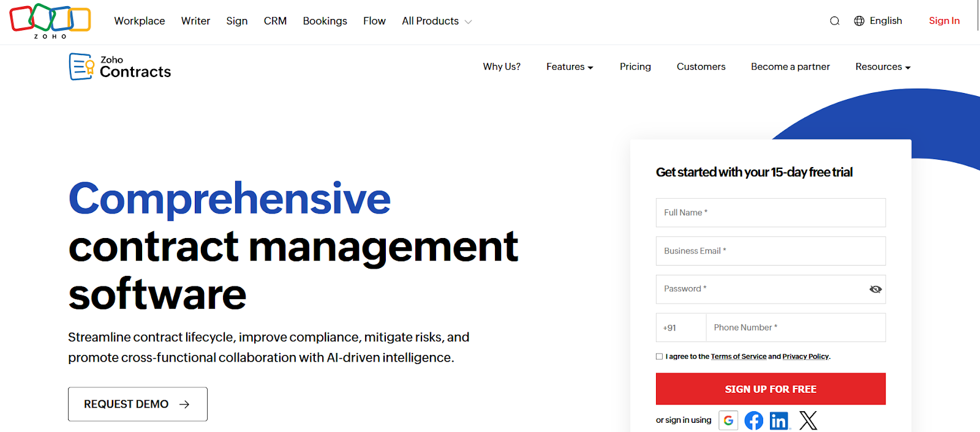Viewport: 980px width, 432px height.
Task: Open Bookings in top navigation
Action: (x=325, y=21)
